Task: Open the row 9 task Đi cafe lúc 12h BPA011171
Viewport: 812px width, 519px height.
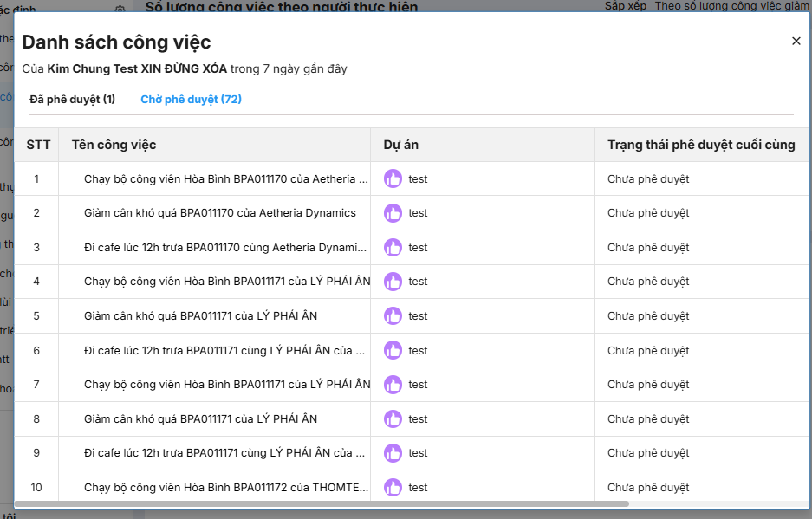Action: pos(224,452)
